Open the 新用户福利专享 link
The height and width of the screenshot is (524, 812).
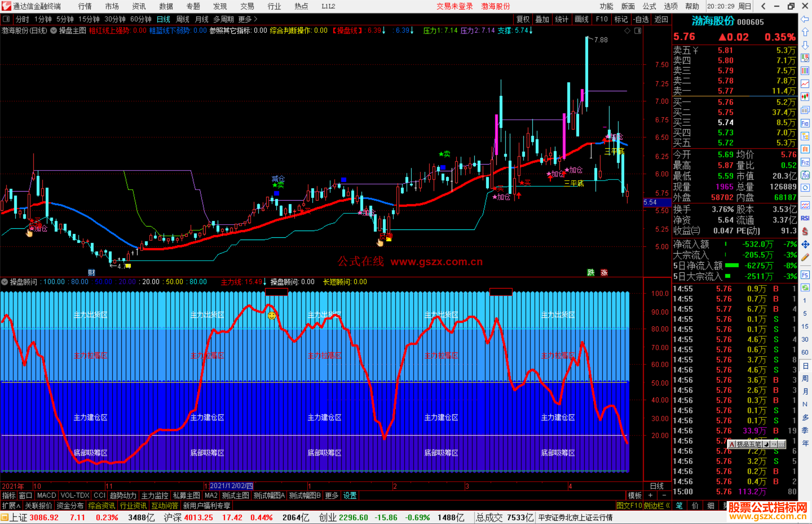tap(207, 506)
